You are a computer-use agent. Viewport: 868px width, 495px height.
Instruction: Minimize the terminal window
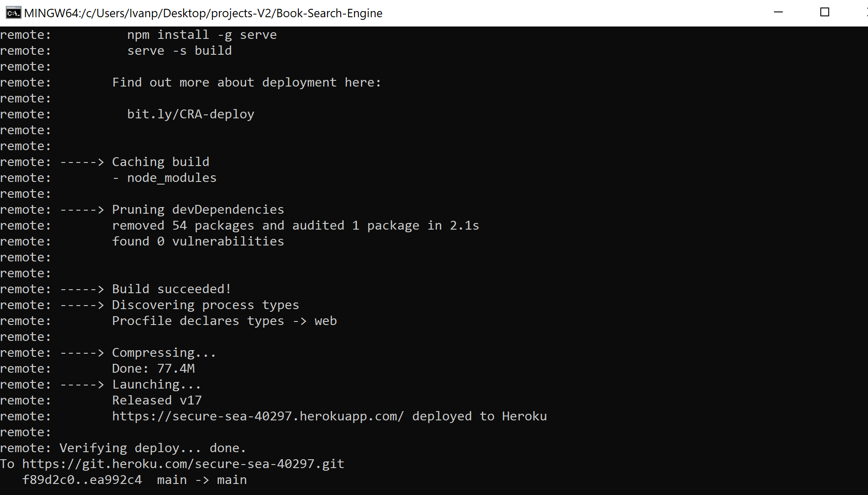point(778,12)
